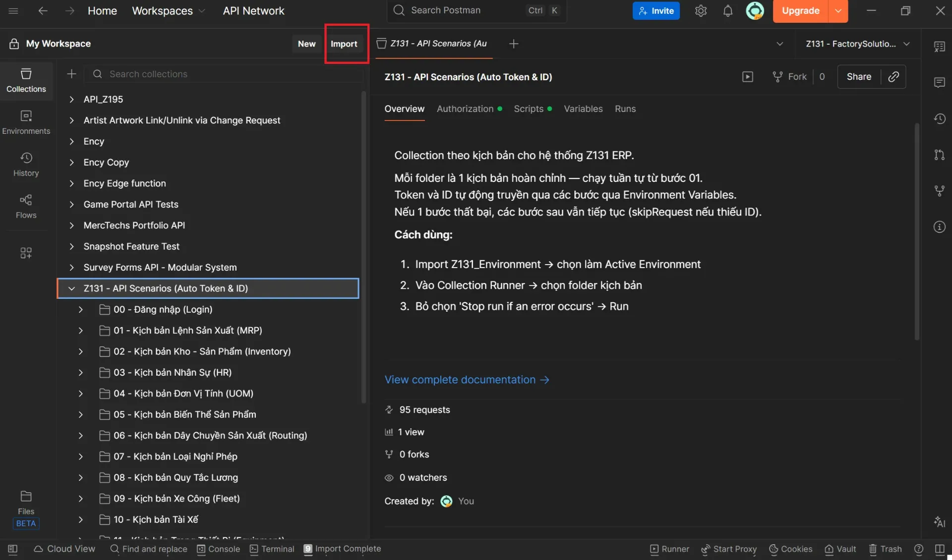Open the environment quick look icon

(x=939, y=47)
